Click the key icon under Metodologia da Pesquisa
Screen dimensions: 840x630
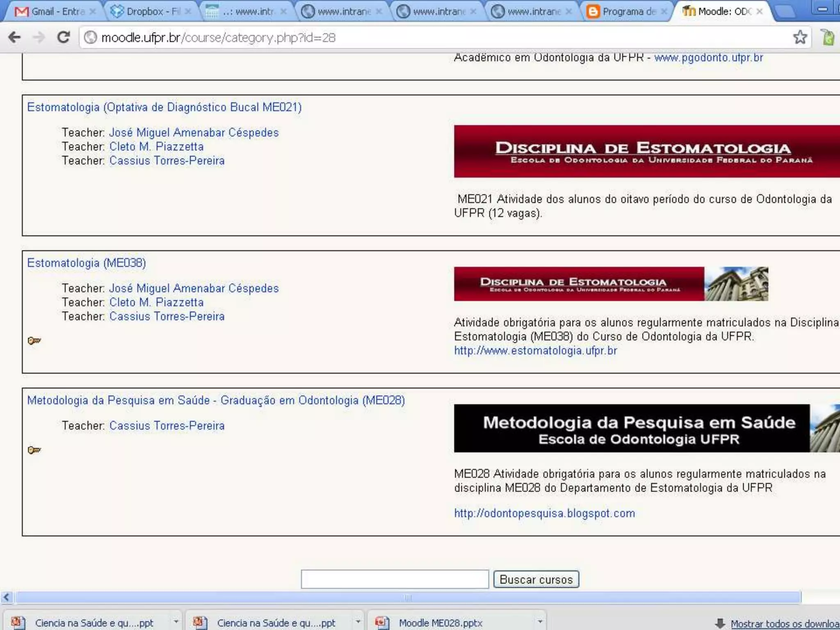pos(34,450)
